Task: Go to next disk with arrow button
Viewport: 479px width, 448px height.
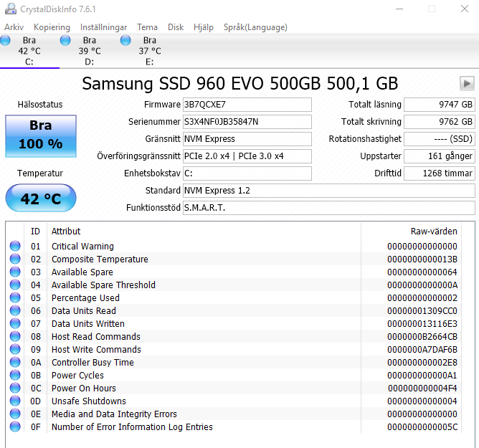Action: pos(467,83)
